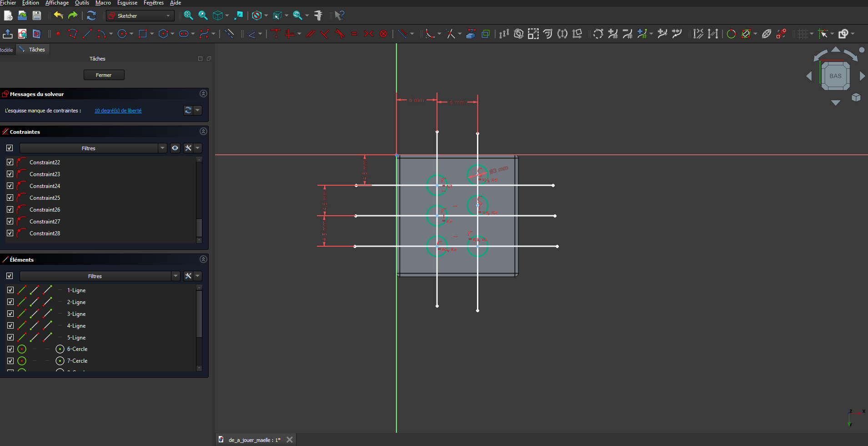Uncheck the Constraint22 checkbox
Viewport: 868px width, 446px height.
point(10,162)
